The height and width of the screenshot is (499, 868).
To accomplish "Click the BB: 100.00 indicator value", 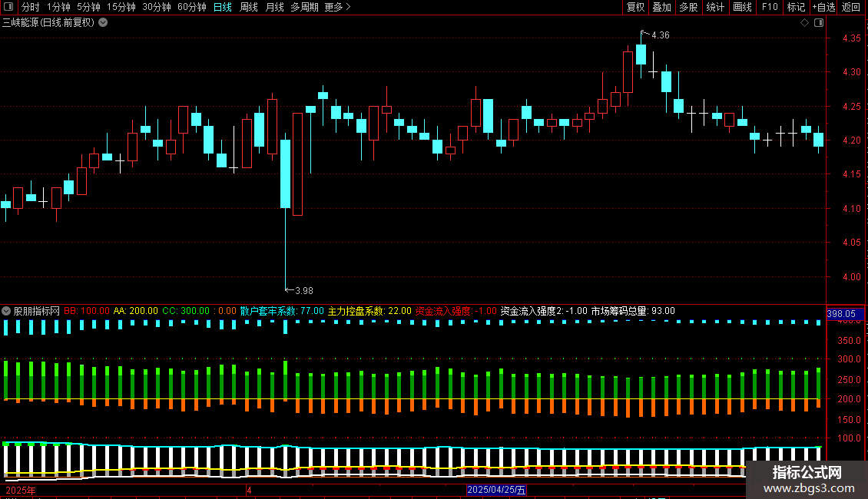I will 87,311.
